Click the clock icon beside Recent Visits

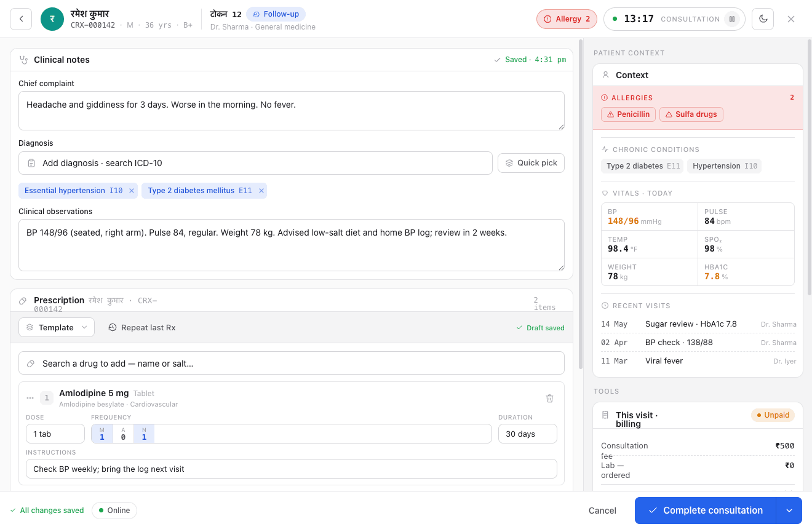tap(605, 306)
